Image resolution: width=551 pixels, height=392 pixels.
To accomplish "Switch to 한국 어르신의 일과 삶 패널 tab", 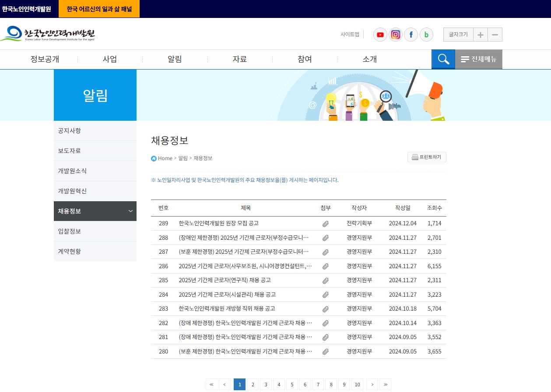I will pos(99,9).
